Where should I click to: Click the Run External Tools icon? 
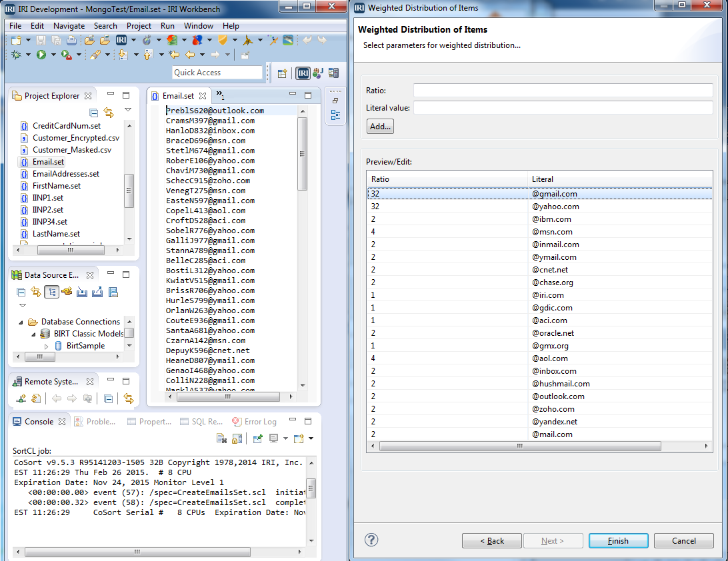tap(67, 55)
